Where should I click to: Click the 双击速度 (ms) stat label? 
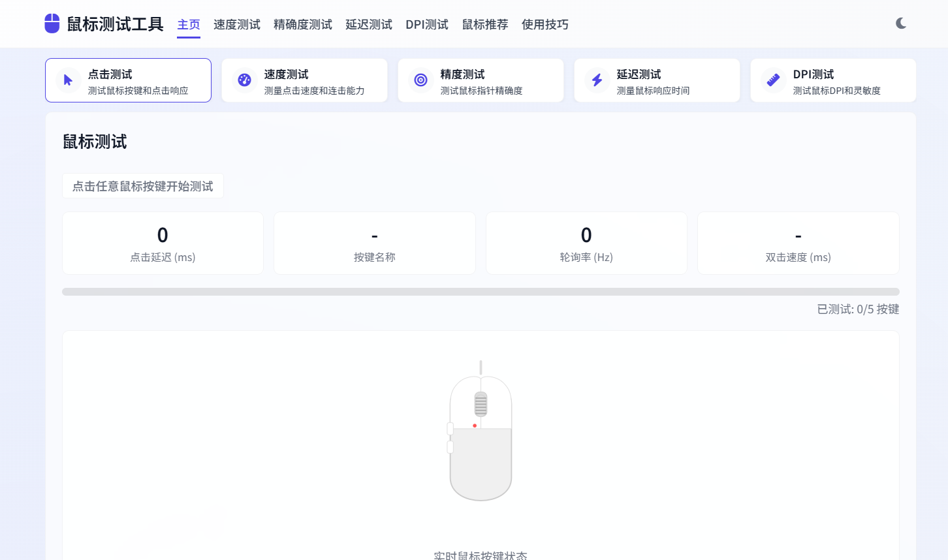click(x=798, y=257)
